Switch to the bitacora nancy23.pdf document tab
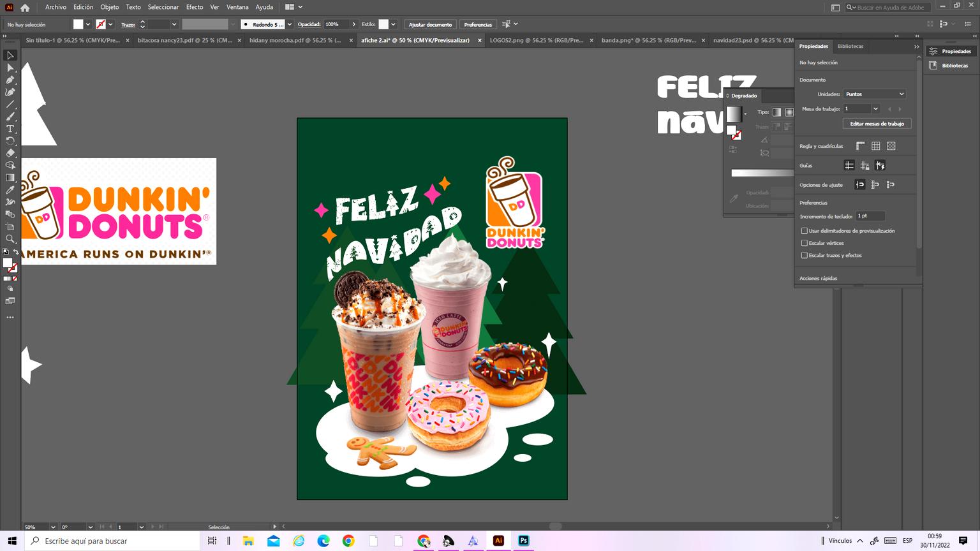This screenshot has height=551, width=980. tap(184, 40)
